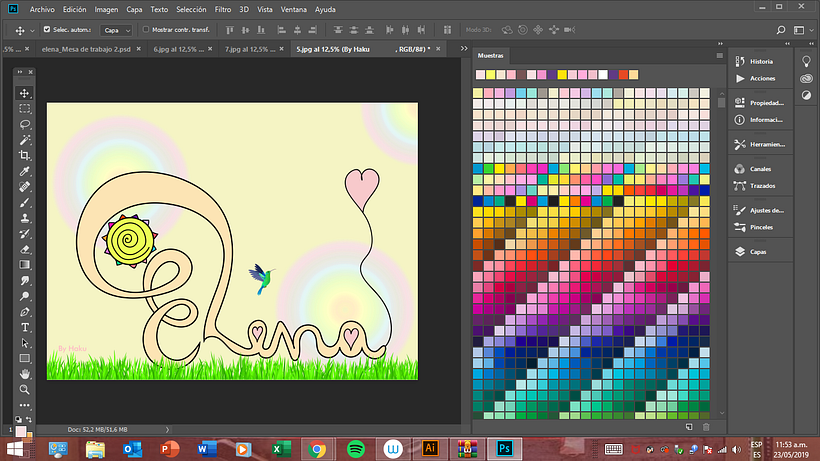The height and width of the screenshot is (461, 820).
Task: Open the Ventana menu
Action: coord(293,9)
